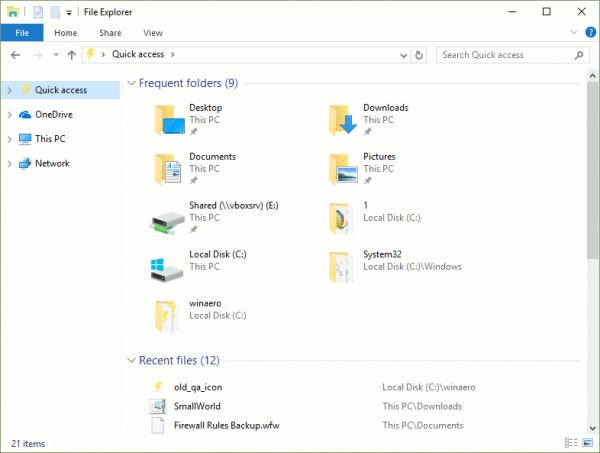Expand This PC in navigation pane
This screenshot has width=600, height=453.
tap(10, 139)
